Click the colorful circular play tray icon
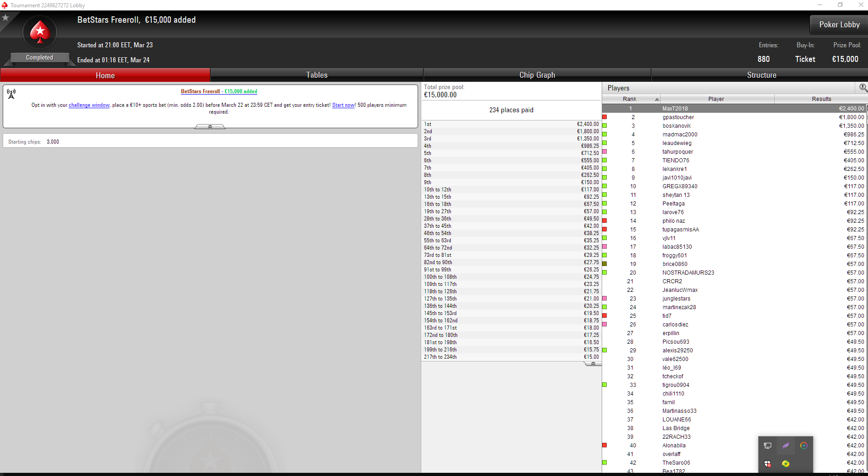This screenshot has width=868, height=476. click(x=804, y=446)
